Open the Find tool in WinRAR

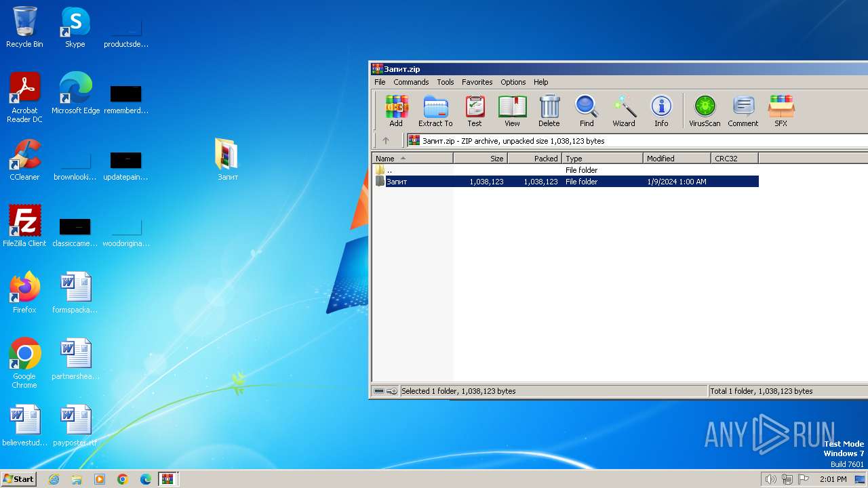(x=587, y=110)
